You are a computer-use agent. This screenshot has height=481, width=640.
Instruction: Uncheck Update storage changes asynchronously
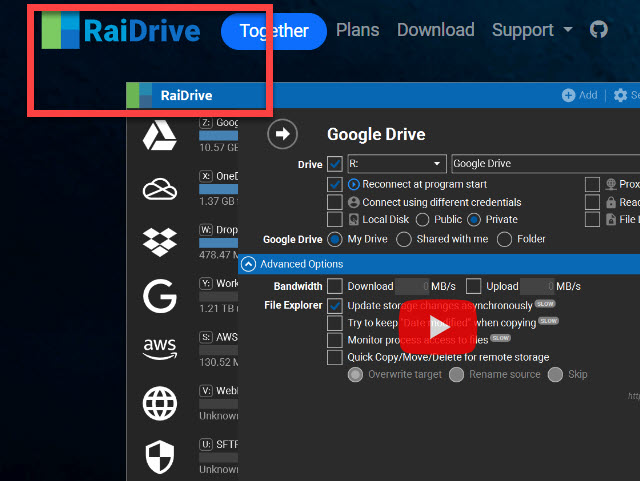point(335,306)
